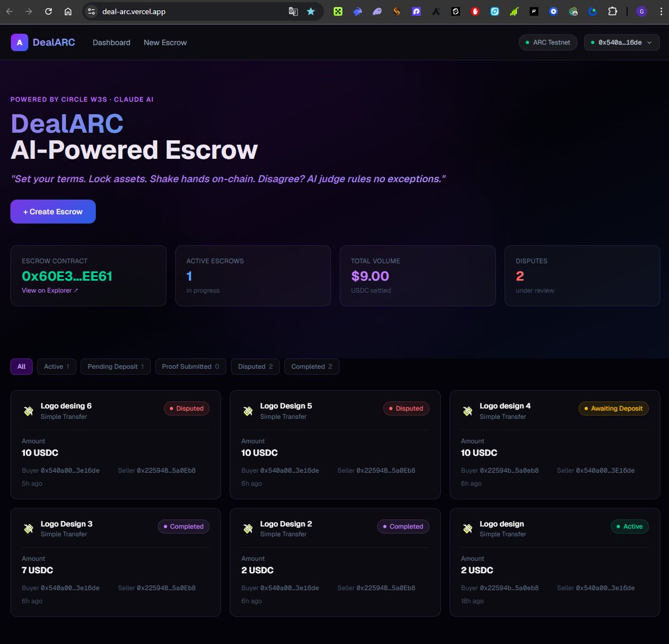669x644 pixels.
Task: Toggle the Pending Deposit filter pill
Action: [115, 367]
